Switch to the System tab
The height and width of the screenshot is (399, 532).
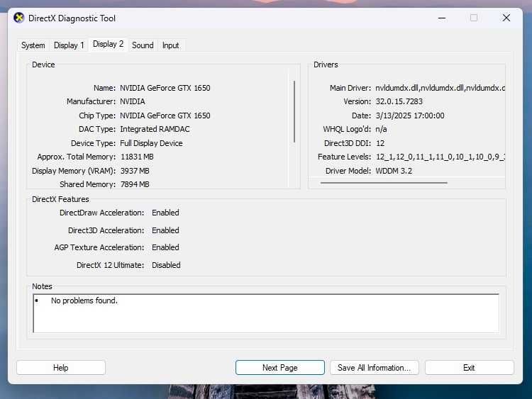click(33, 45)
